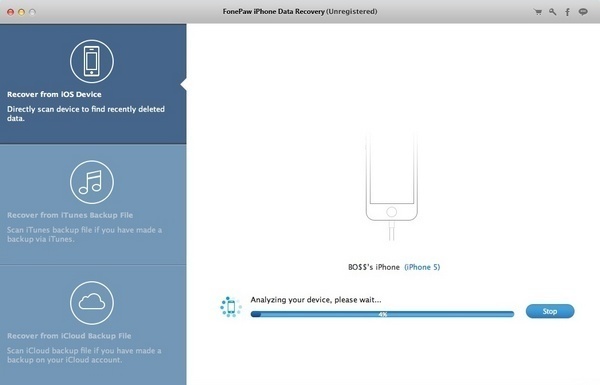Select the iPhone device icon in sidebar
600x385 pixels.
[x=92, y=61]
